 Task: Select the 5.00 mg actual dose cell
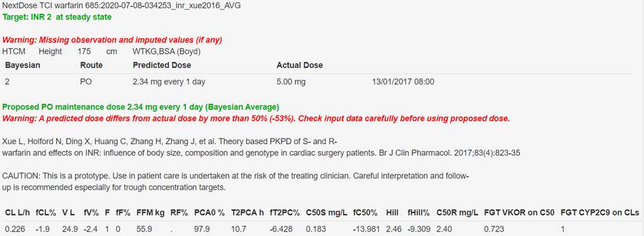point(291,82)
